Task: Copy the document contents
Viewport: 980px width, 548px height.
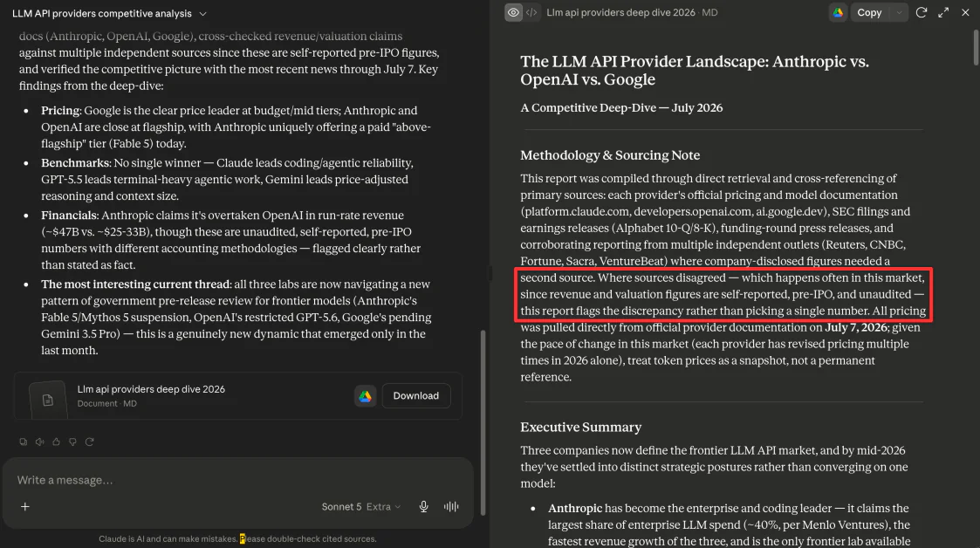Action: coord(869,12)
